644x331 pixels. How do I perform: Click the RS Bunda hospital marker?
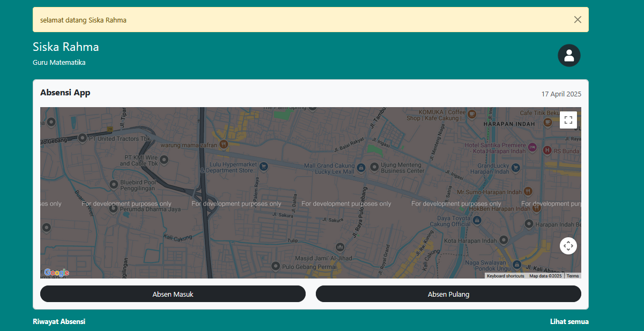547,151
